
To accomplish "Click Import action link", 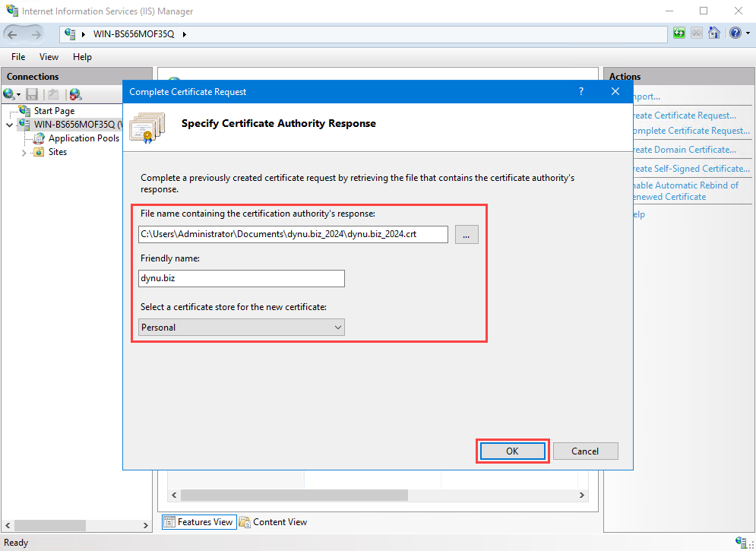I will (x=646, y=97).
